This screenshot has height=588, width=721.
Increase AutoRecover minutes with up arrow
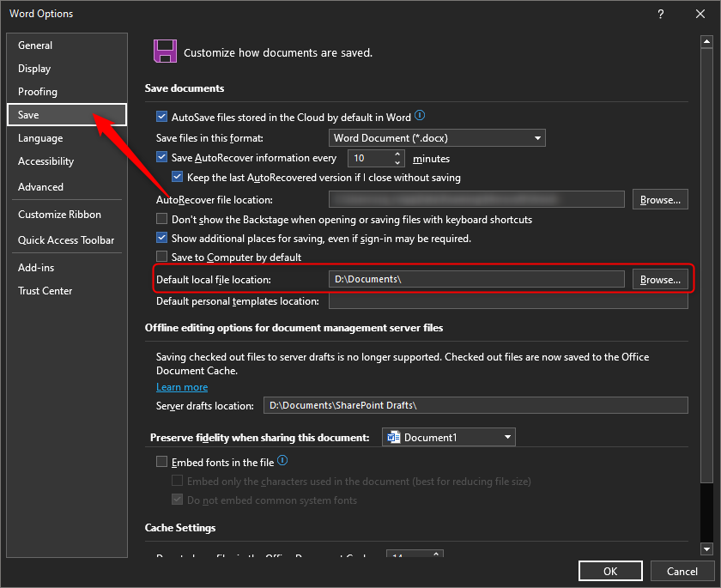(397, 154)
